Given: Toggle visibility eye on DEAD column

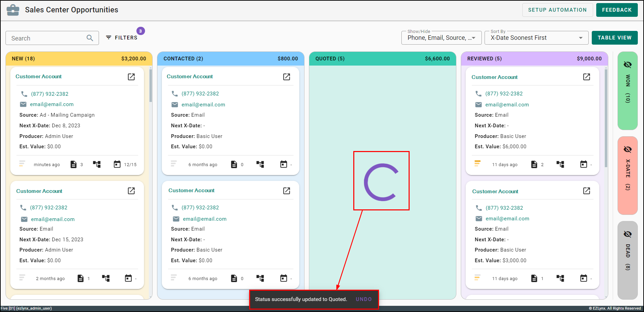Looking at the screenshot, I should [x=628, y=234].
